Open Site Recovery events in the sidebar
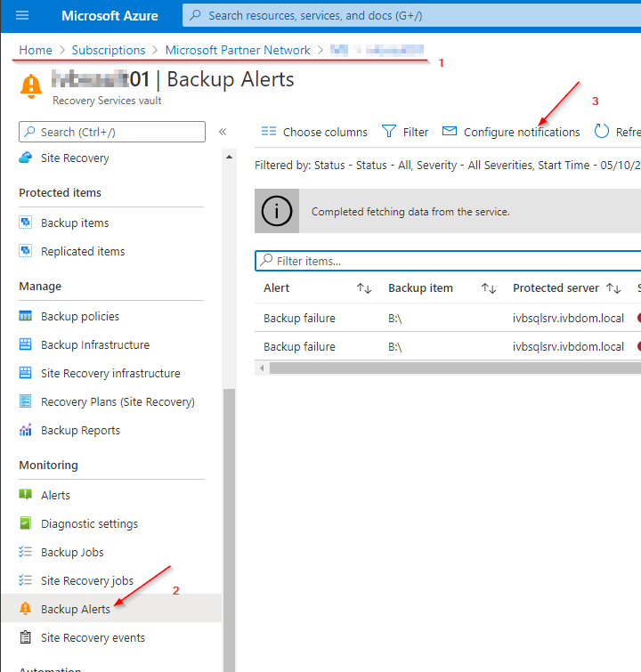The width and height of the screenshot is (641, 672). [x=93, y=637]
